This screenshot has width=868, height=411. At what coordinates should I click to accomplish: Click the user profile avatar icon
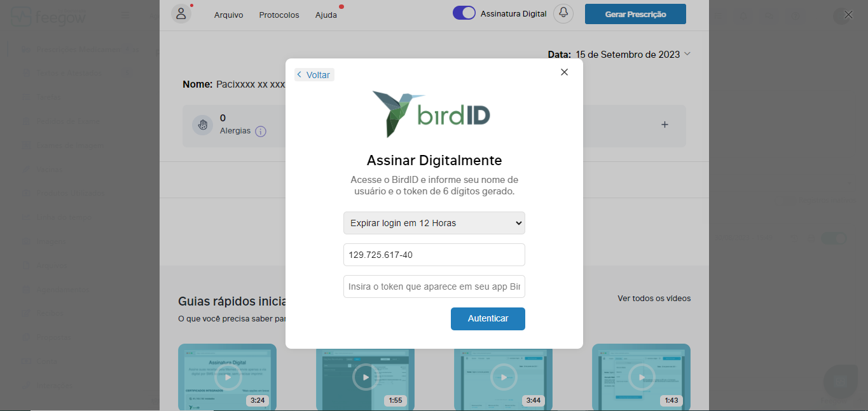tap(181, 13)
